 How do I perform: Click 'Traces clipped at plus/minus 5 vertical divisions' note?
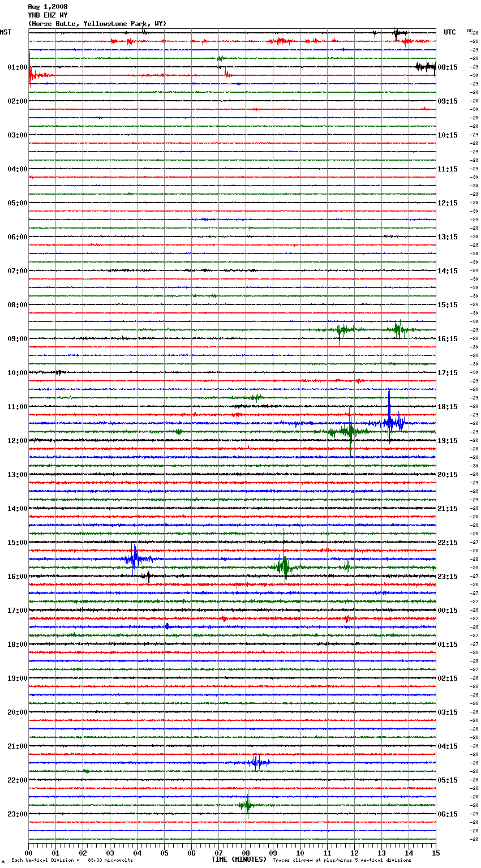click(x=342, y=861)
